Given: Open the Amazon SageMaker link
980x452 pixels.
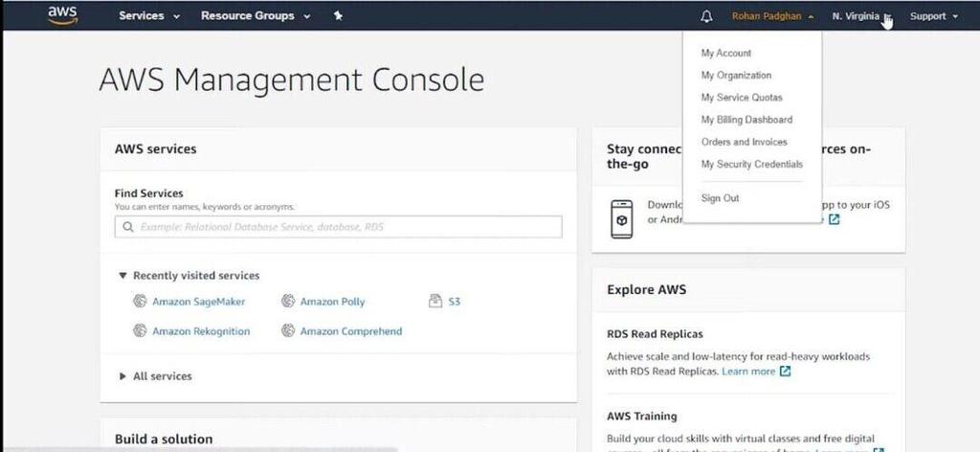Looking at the screenshot, I should 198,302.
